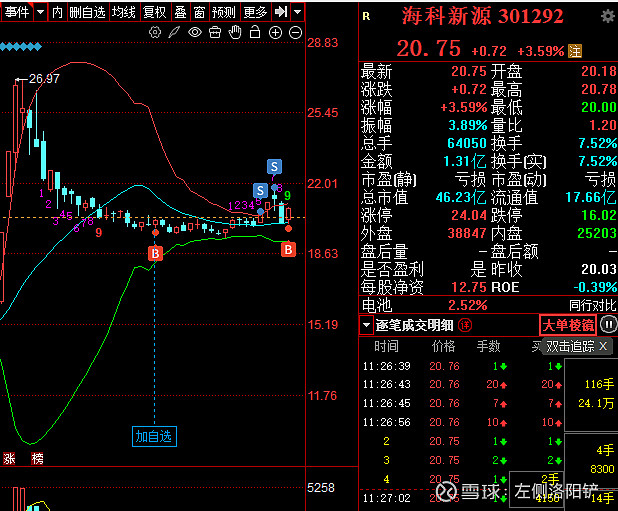Click the 26.97 high price label
618x511 pixels.
click(x=44, y=79)
